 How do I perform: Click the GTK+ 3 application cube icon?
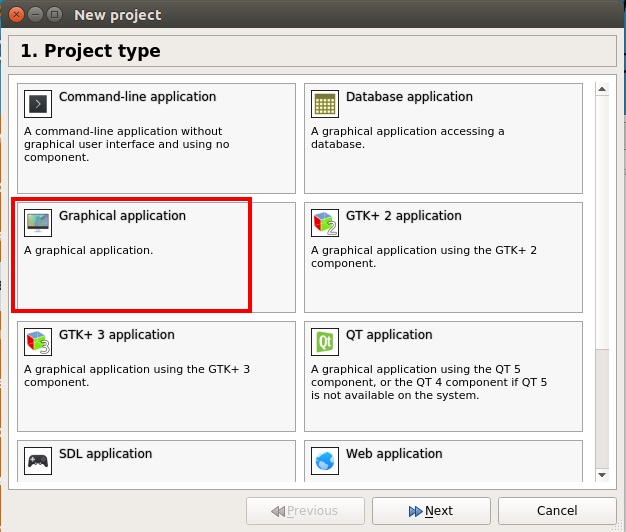[x=38, y=342]
